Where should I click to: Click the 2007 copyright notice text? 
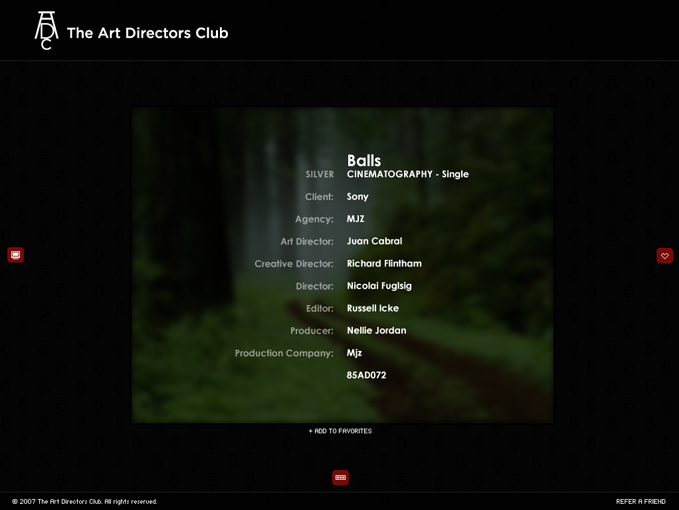click(x=84, y=501)
